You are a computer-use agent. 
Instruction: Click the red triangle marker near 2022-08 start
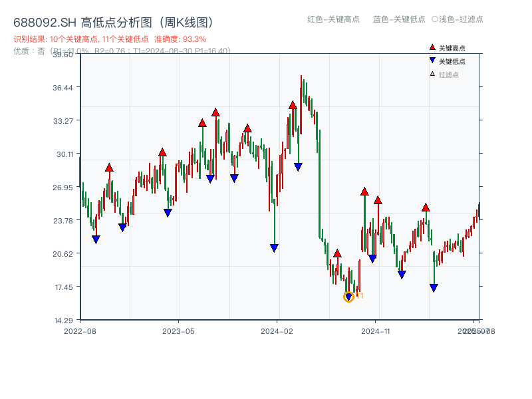[x=109, y=168]
